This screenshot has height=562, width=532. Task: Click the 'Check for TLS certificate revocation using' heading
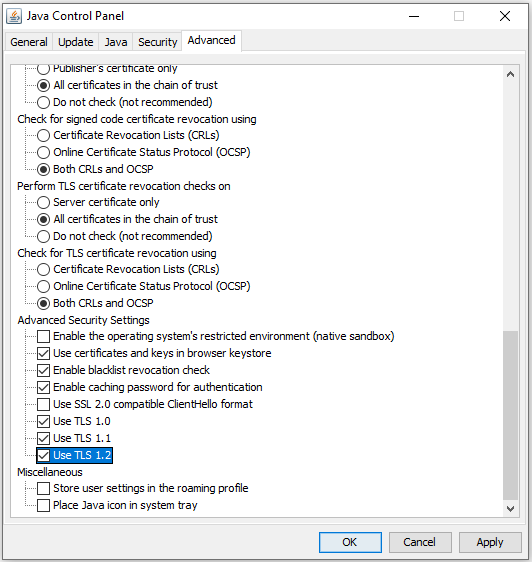pos(117,253)
